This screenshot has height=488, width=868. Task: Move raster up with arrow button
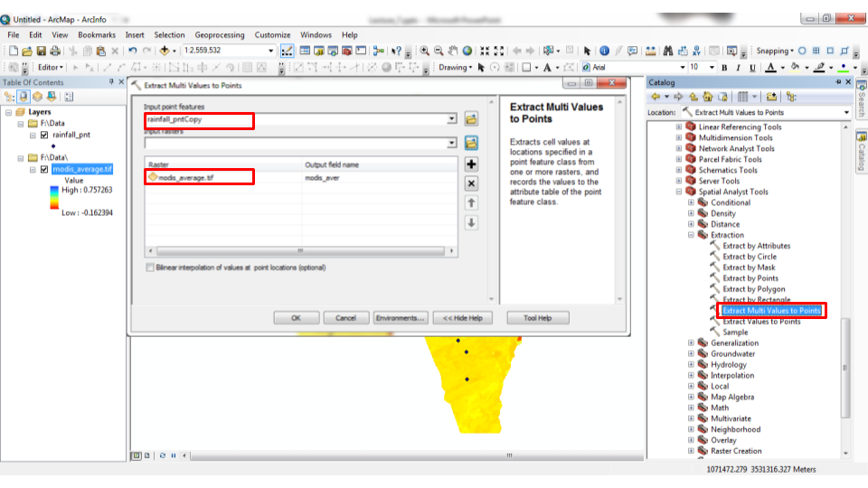(471, 203)
